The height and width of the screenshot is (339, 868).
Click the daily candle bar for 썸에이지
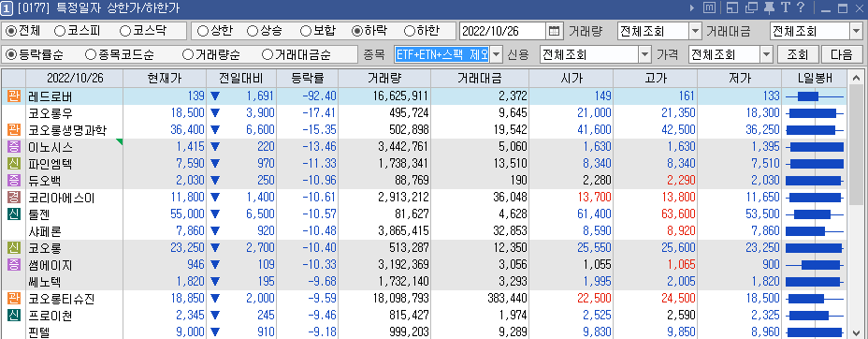815,265
